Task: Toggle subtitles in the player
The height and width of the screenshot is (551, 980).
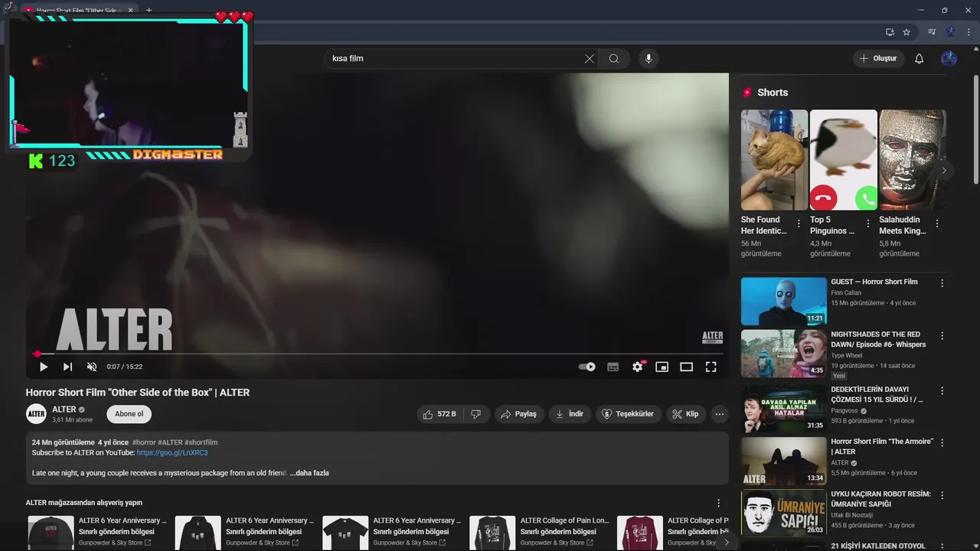Action: point(612,367)
